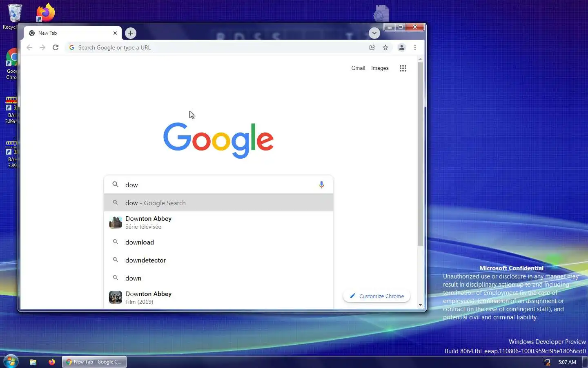Image resolution: width=588 pixels, height=368 pixels.
Task: Reload the page in Chrome
Action: point(56,47)
